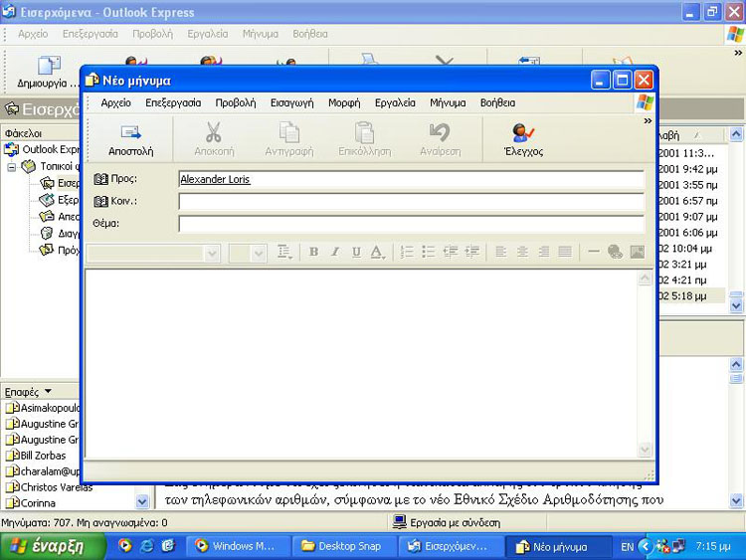Open the font size dropdown

(259, 253)
